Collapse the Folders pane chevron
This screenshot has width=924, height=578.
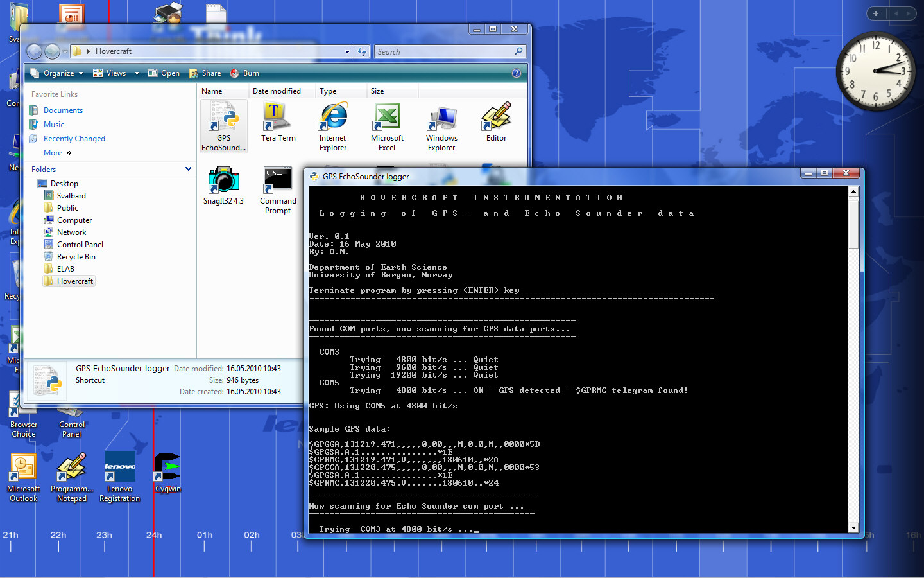(188, 169)
